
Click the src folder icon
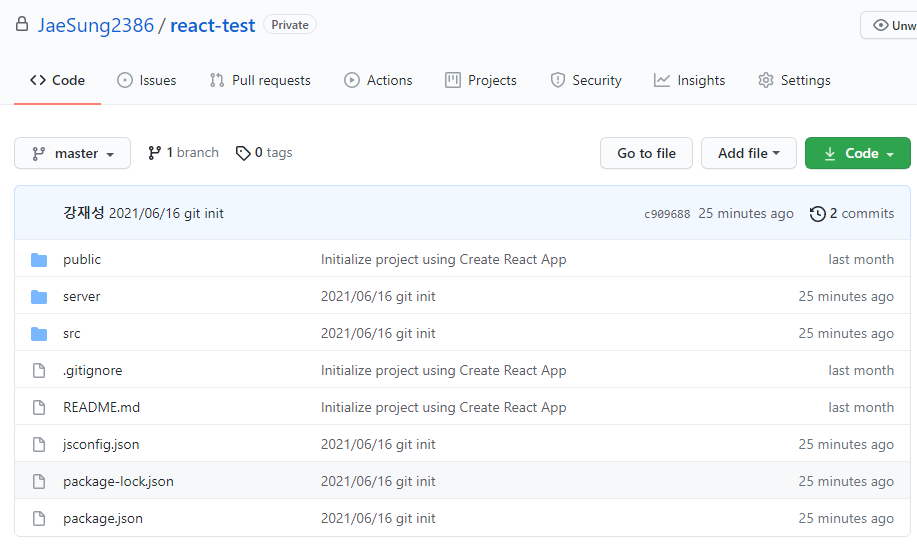point(39,334)
